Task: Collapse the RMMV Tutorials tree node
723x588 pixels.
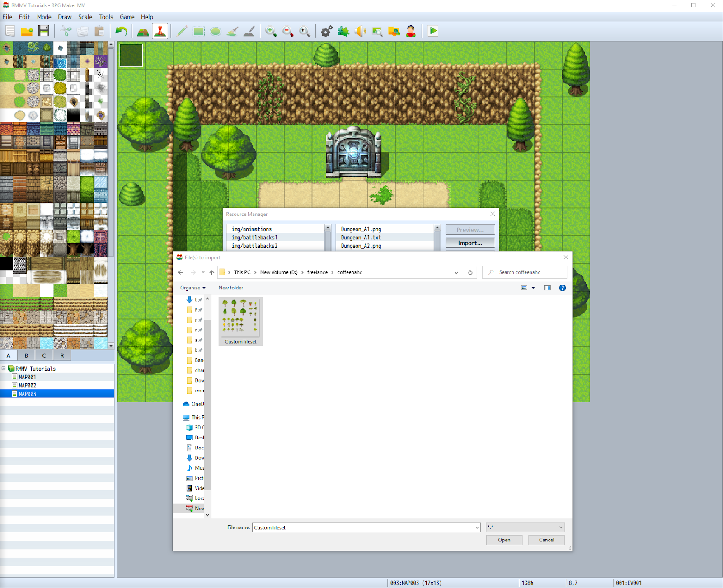Action: (x=4, y=369)
